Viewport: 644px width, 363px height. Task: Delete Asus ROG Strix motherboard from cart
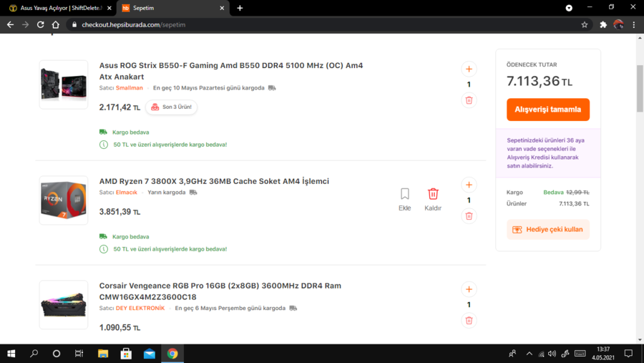click(469, 100)
